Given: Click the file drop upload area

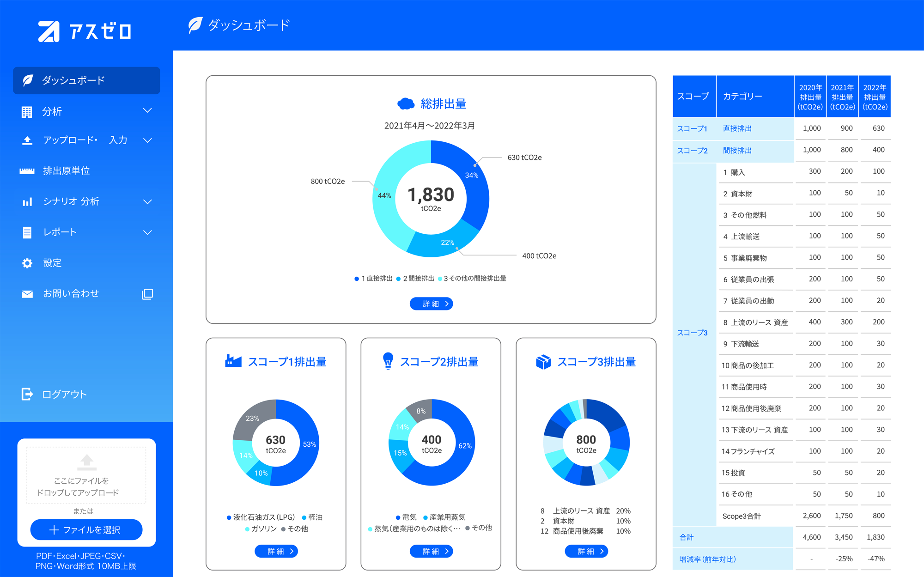Looking at the screenshot, I should pos(86,474).
